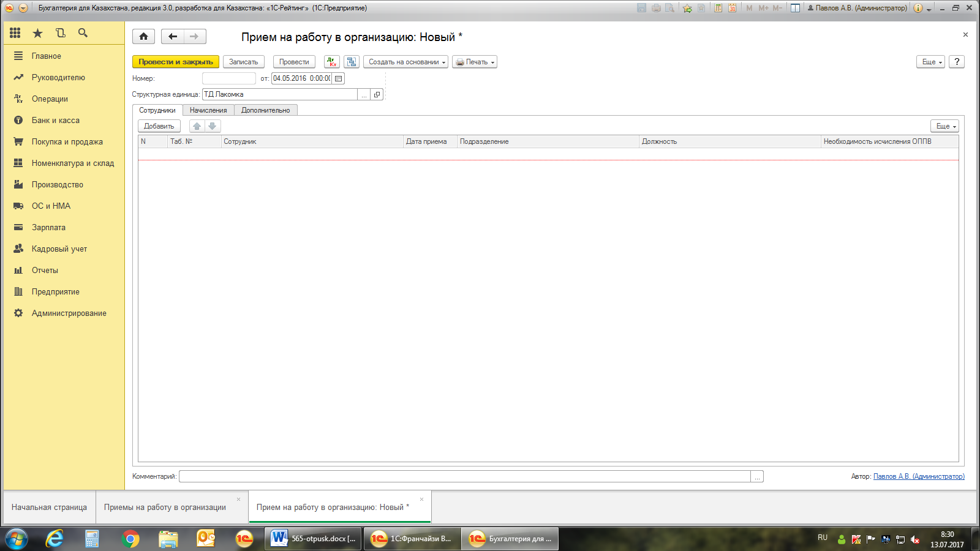Close the 'Приемы на работу в организации' tab
The width and height of the screenshot is (980, 551).
tap(238, 500)
